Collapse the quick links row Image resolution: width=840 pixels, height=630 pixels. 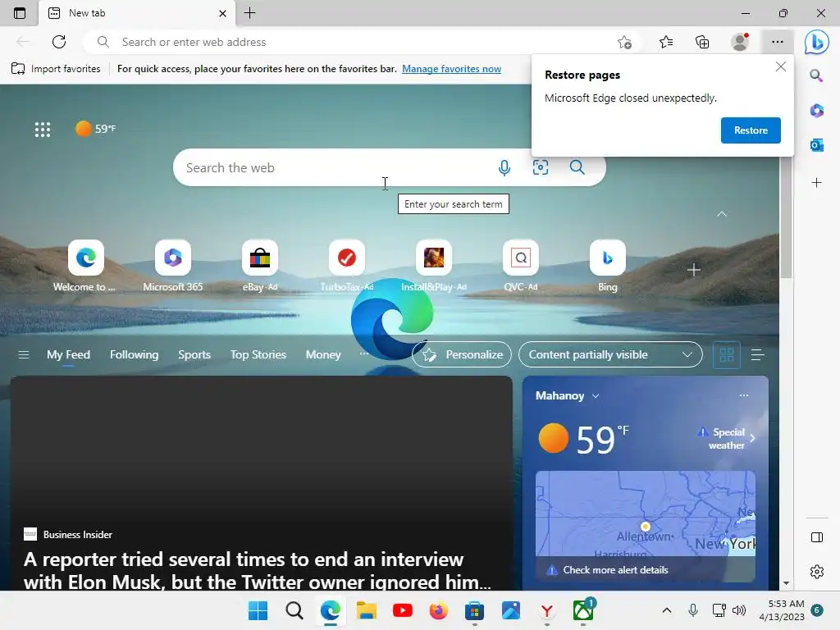722,214
